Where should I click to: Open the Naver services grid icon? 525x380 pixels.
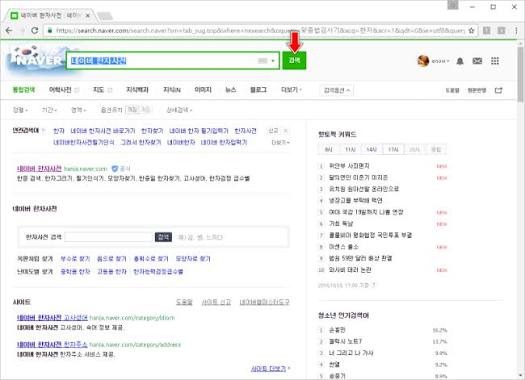pos(495,61)
